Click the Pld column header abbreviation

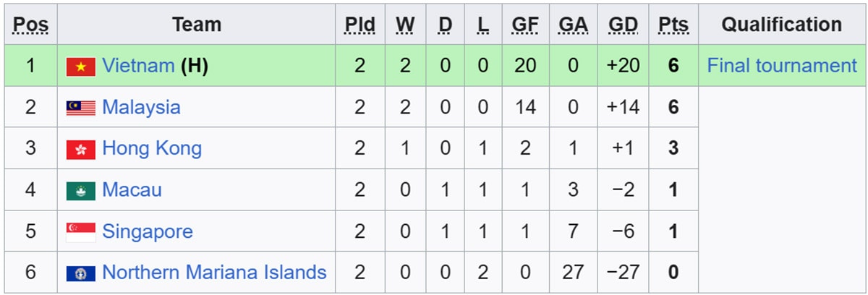pos(360,25)
